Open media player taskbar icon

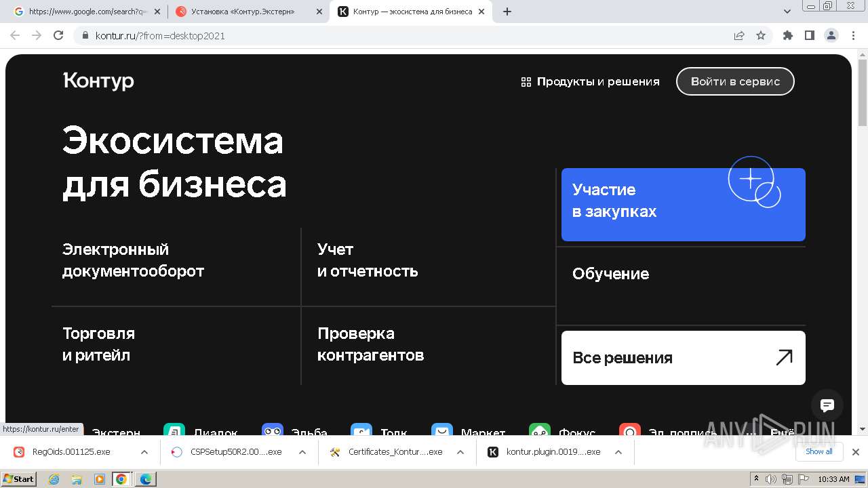point(99,479)
